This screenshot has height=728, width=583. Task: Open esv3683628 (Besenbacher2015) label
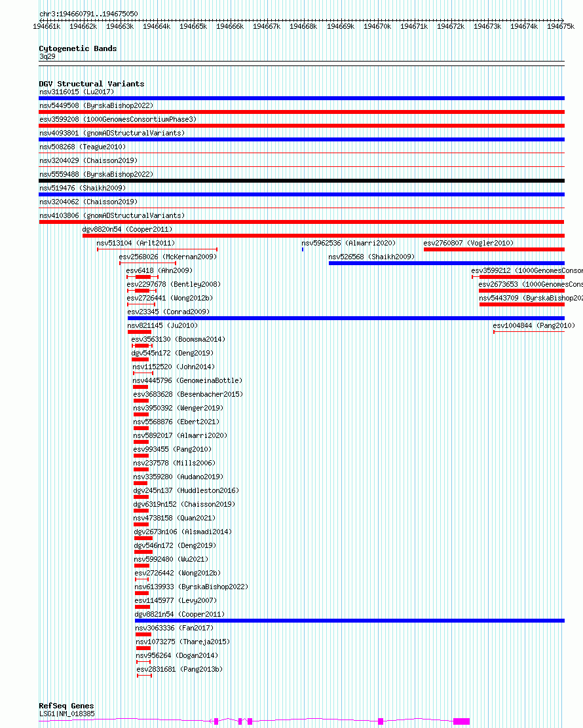[188, 395]
